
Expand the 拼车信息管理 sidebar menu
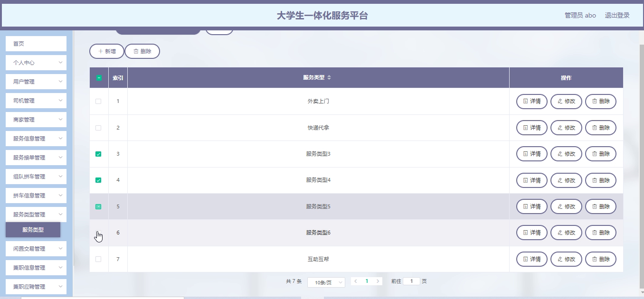click(36, 196)
